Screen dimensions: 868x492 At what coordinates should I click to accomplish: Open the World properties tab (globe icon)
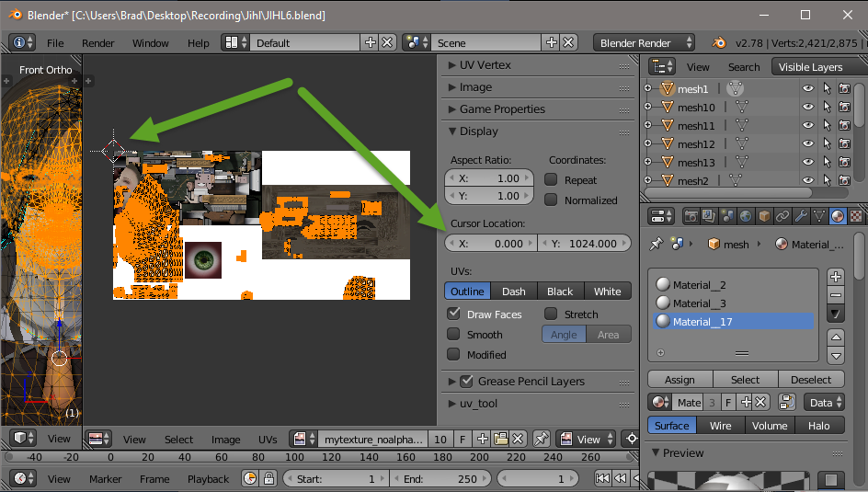pyautogui.click(x=746, y=216)
